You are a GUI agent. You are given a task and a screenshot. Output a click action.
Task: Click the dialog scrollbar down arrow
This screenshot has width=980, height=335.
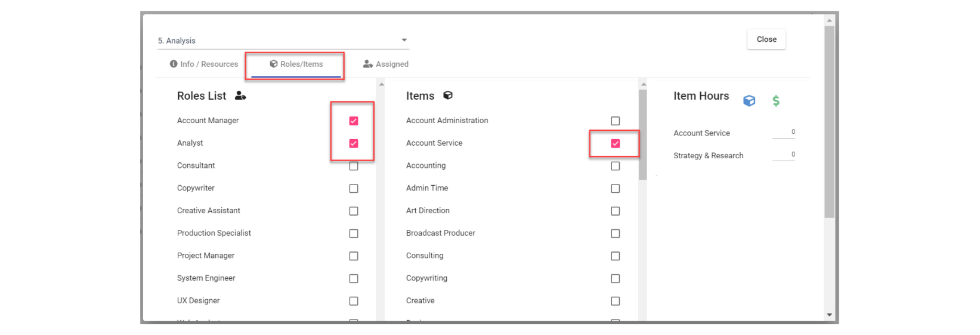coord(829,315)
